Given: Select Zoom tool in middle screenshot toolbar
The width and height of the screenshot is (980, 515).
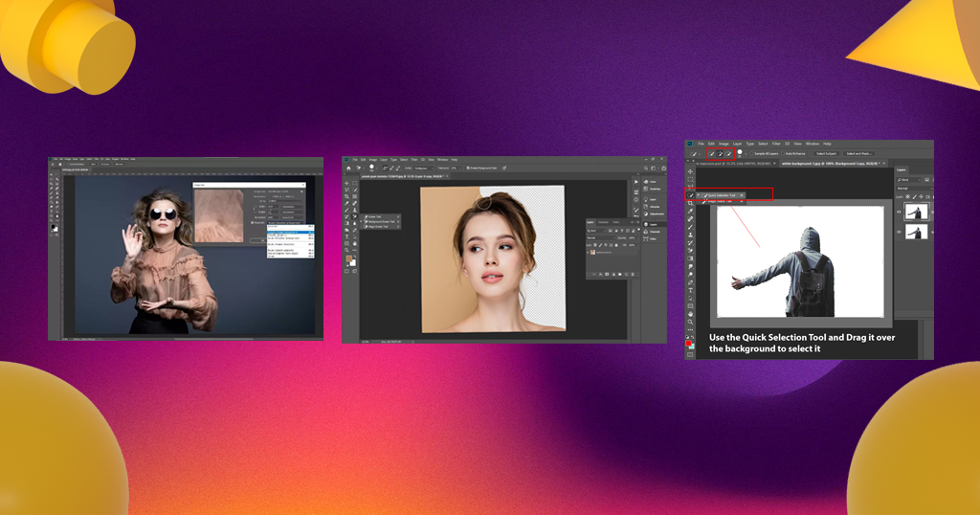Looking at the screenshot, I should (x=346, y=250).
